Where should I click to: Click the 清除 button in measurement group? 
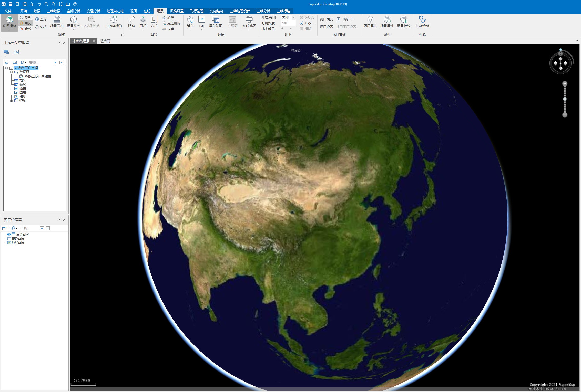(171, 17)
